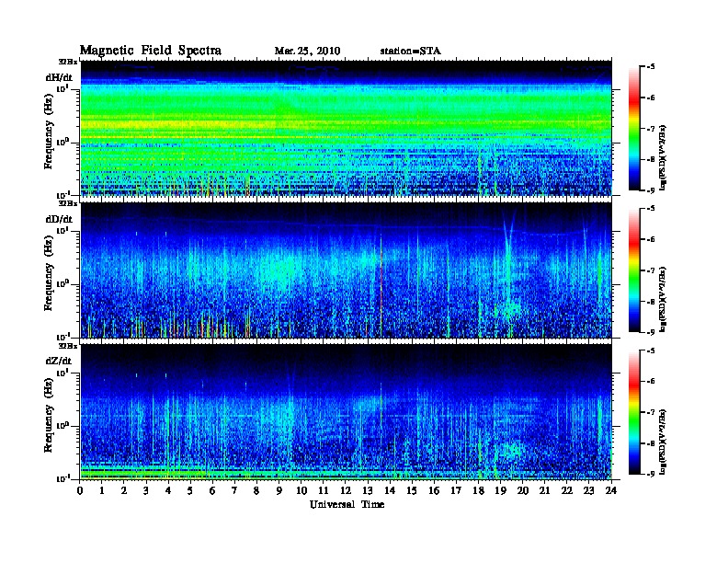Click hour "15" on the Universal Time axis
The height and width of the screenshot is (563, 728).
click(x=412, y=490)
